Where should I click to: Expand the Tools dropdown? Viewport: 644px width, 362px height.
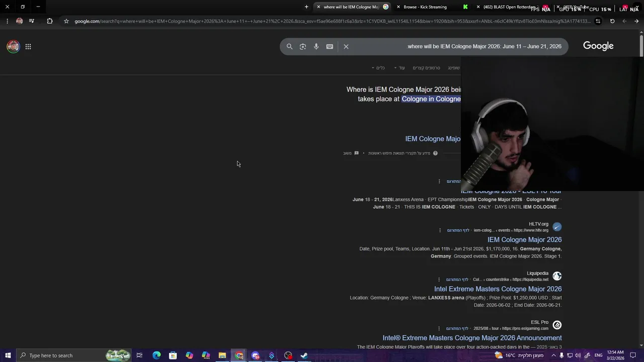tap(378, 68)
